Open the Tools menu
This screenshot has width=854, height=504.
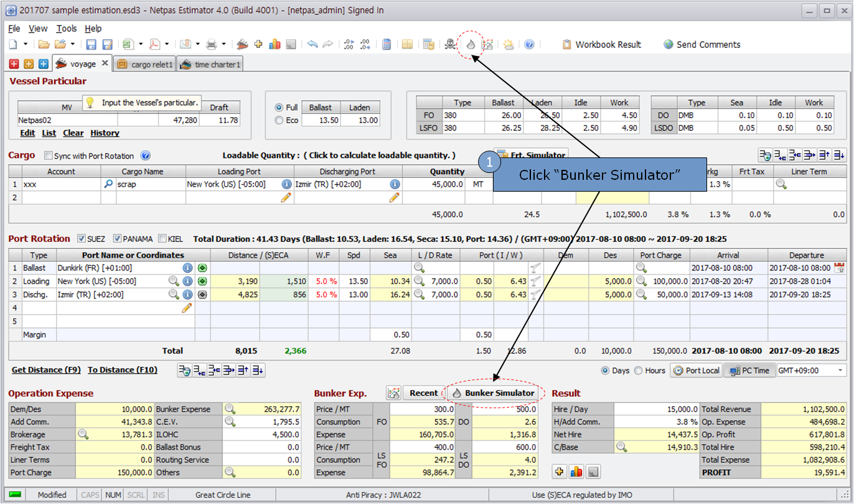(67, 29)
